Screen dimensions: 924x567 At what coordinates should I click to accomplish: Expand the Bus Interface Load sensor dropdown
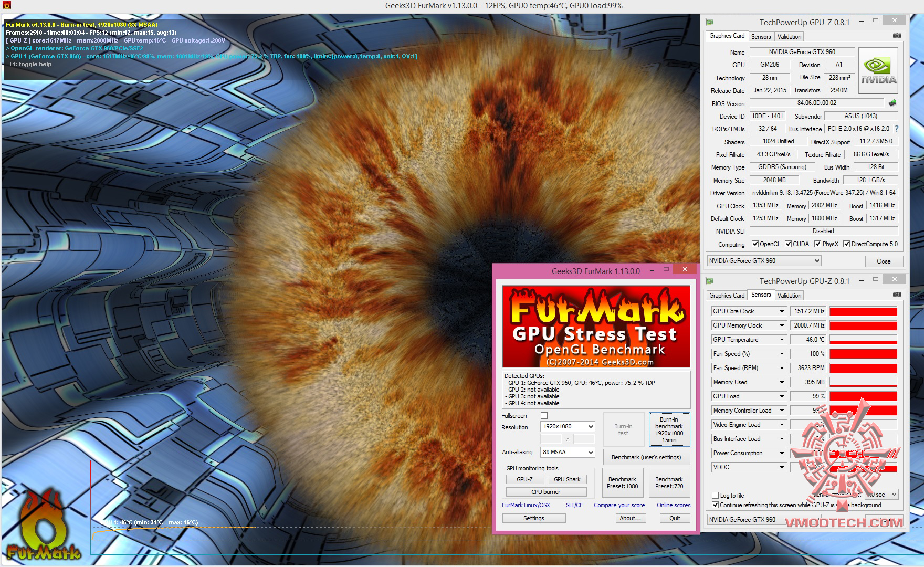[x=782, y=439]
